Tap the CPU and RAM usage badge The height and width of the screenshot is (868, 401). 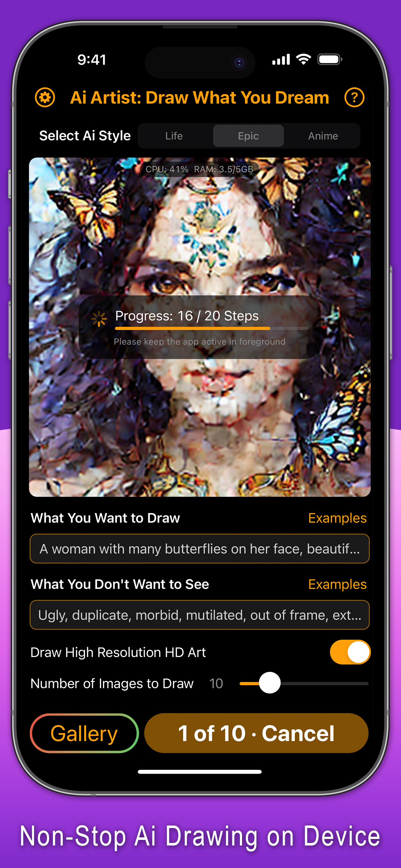click(200, 169)
